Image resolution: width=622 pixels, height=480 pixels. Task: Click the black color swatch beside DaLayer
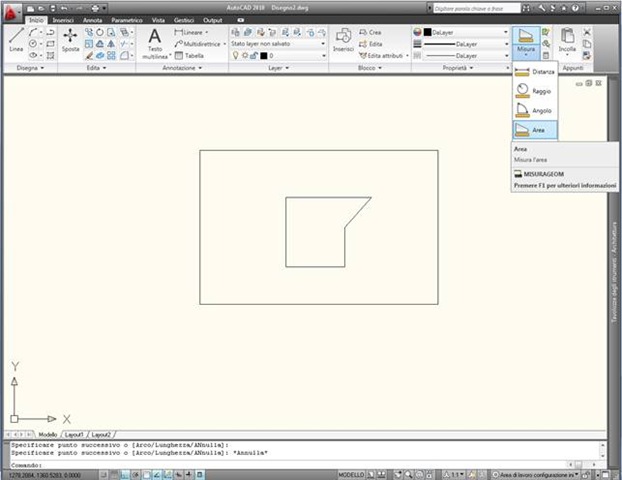(427, 32)
